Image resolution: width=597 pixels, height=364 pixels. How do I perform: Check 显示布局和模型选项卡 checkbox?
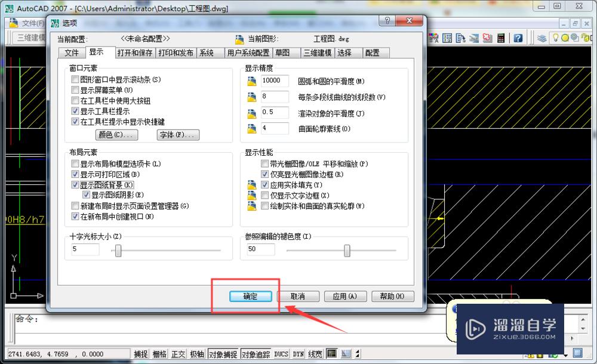(x=75, y=164)
